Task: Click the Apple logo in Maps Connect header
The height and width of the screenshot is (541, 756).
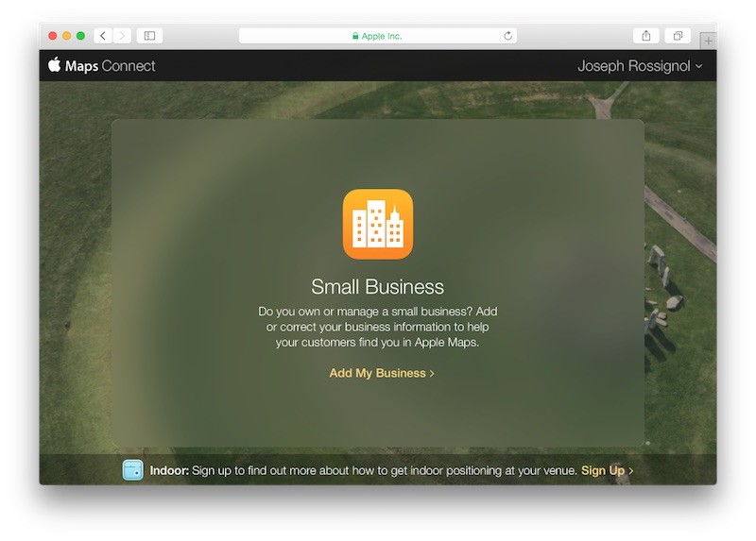Action: pyautogui.click(x=55, y=64)
